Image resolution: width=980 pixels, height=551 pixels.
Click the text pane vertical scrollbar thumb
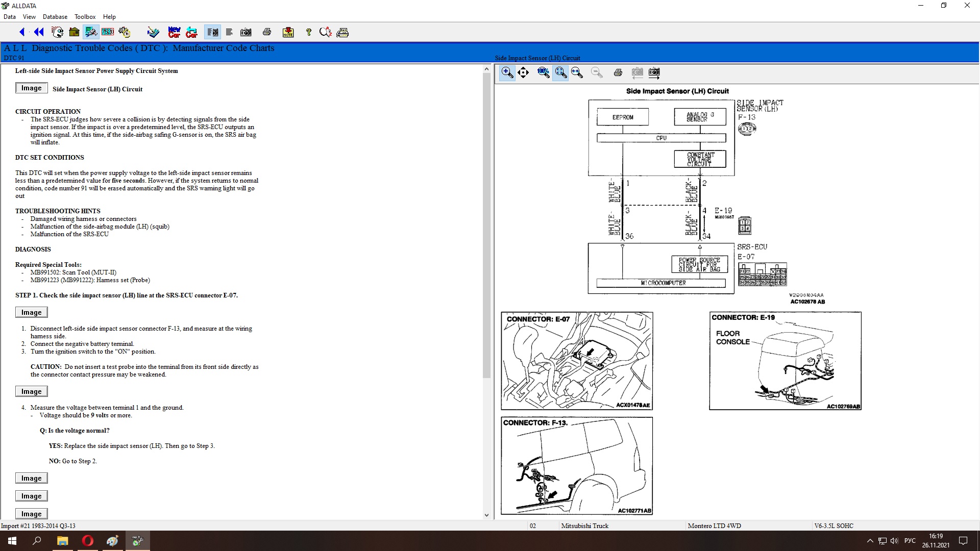pyautogui.click(x=486, y=224)
